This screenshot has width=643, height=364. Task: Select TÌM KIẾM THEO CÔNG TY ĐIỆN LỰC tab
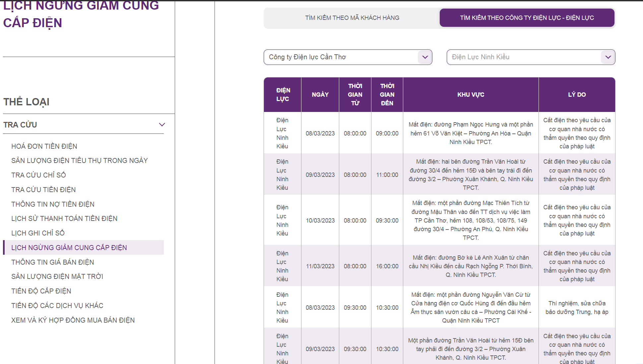[527, 18]
